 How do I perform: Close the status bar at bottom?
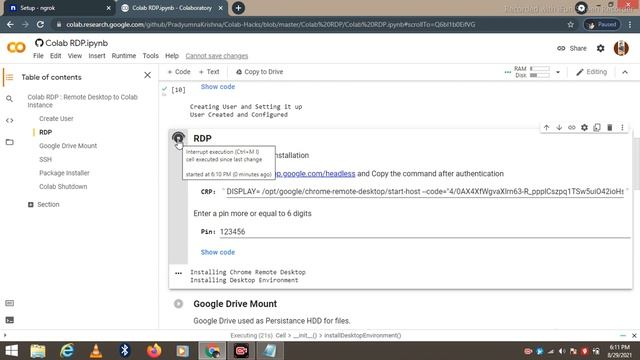click(x=634, y=336)
